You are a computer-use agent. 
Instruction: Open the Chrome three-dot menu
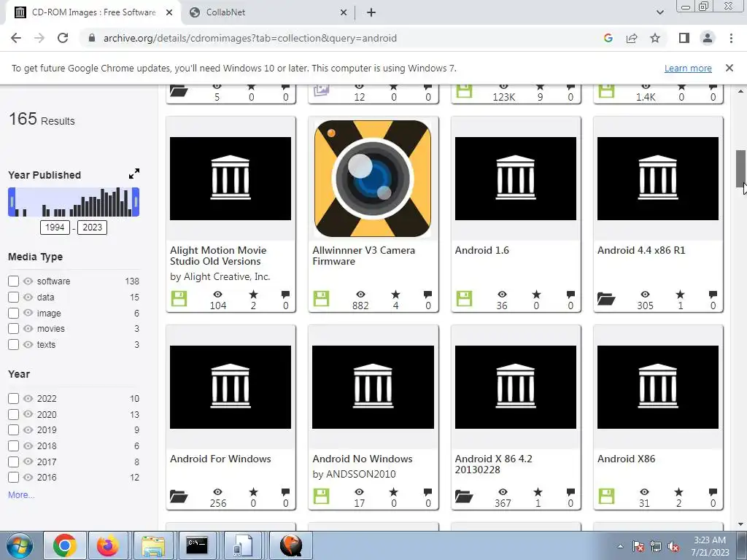tap(731, 38)
